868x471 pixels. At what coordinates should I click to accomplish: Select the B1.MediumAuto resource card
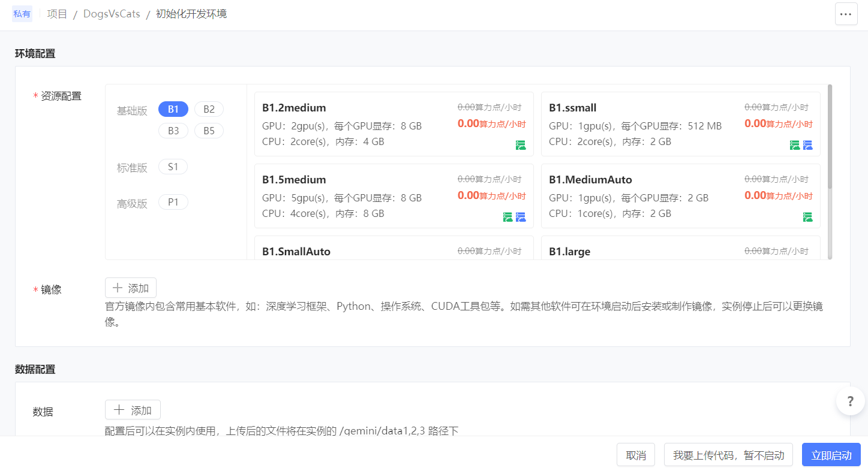[680, 196]
